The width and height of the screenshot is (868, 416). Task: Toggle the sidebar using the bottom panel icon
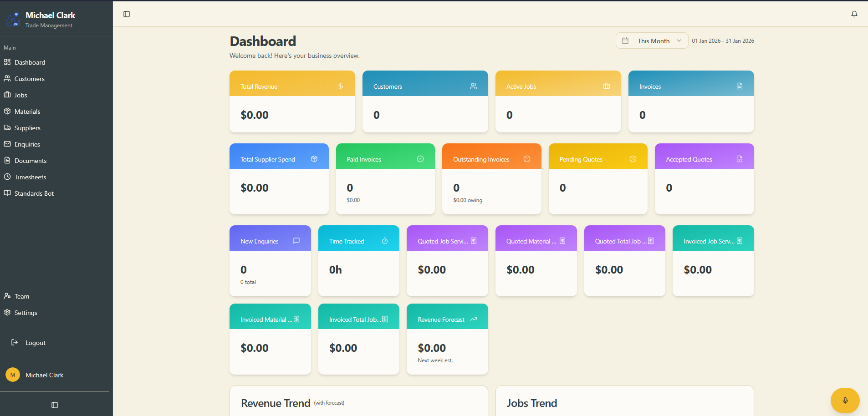(55, 405)
